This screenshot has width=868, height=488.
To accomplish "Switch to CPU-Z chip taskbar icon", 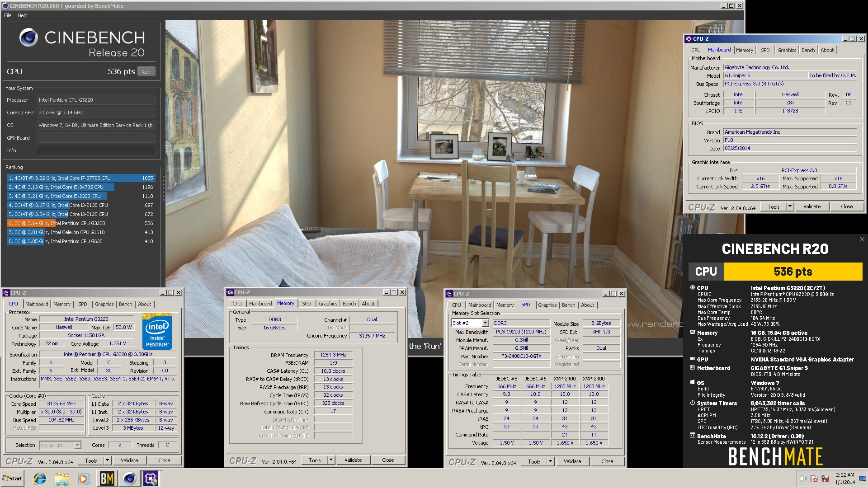I will tap(151, 479).
